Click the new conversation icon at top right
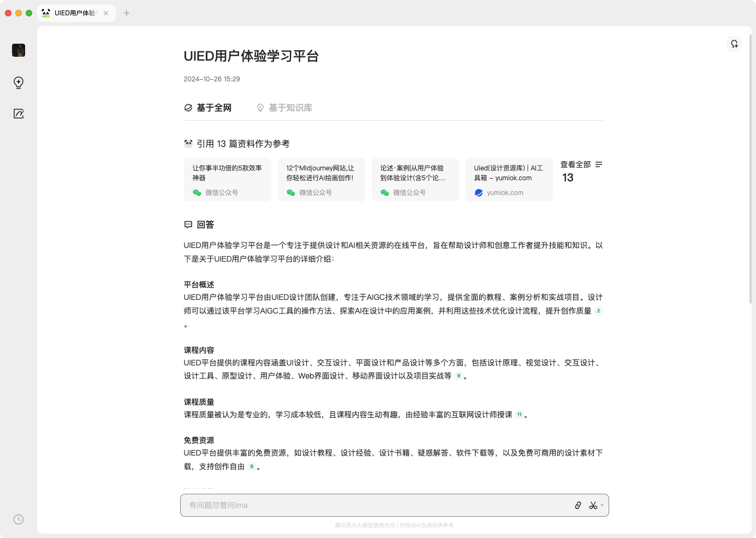The image size is (756, 538). click(734, 44)
